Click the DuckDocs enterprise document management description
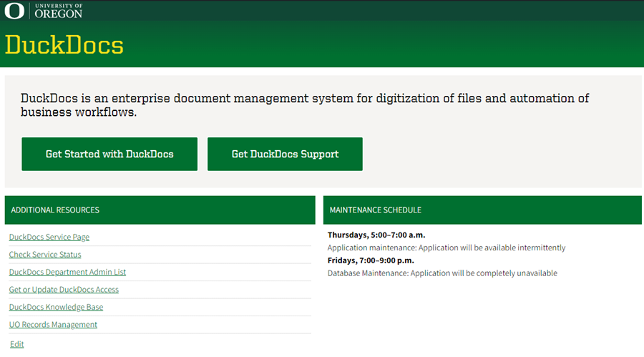 coord(305,105)
